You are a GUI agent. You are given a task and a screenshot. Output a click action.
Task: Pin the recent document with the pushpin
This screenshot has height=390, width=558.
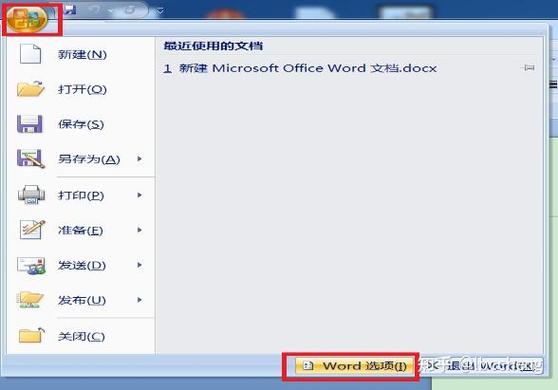[x=528, y=68]
